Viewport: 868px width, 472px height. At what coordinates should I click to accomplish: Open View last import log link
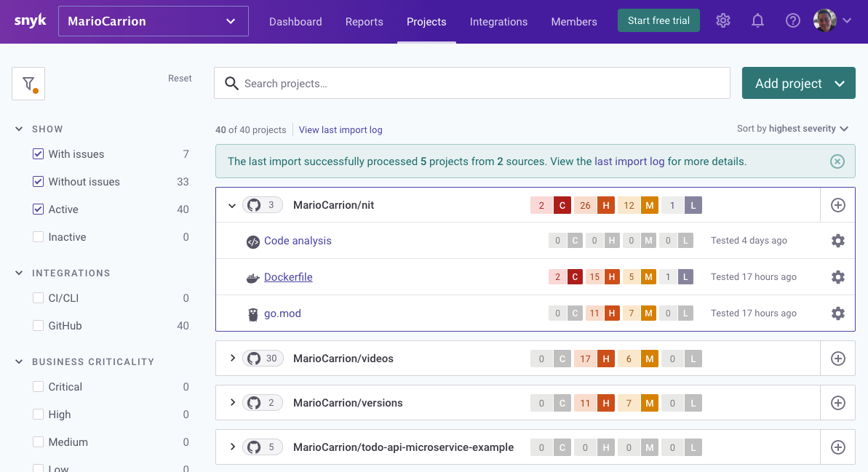(x=341, y=130)
